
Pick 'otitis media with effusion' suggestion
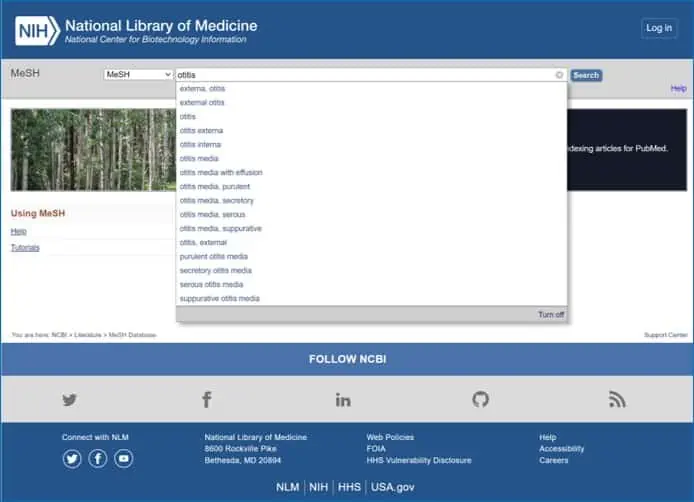coord(221,172)
